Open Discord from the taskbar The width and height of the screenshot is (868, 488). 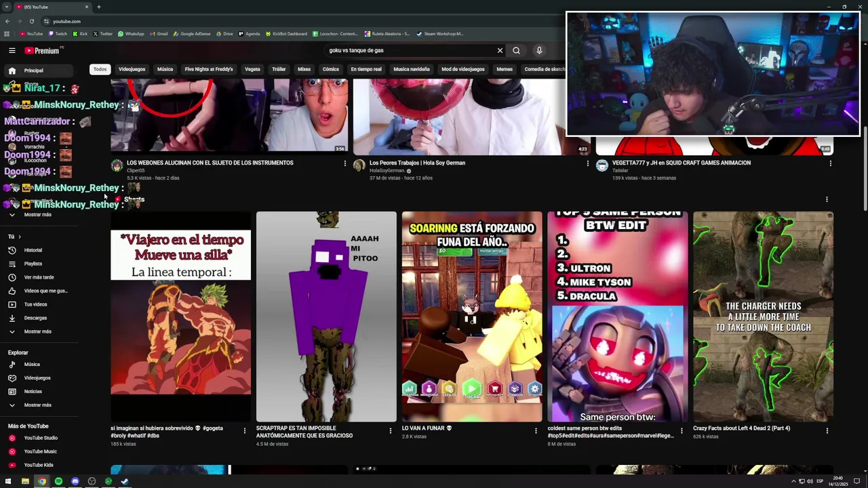(x=75, y=481)
